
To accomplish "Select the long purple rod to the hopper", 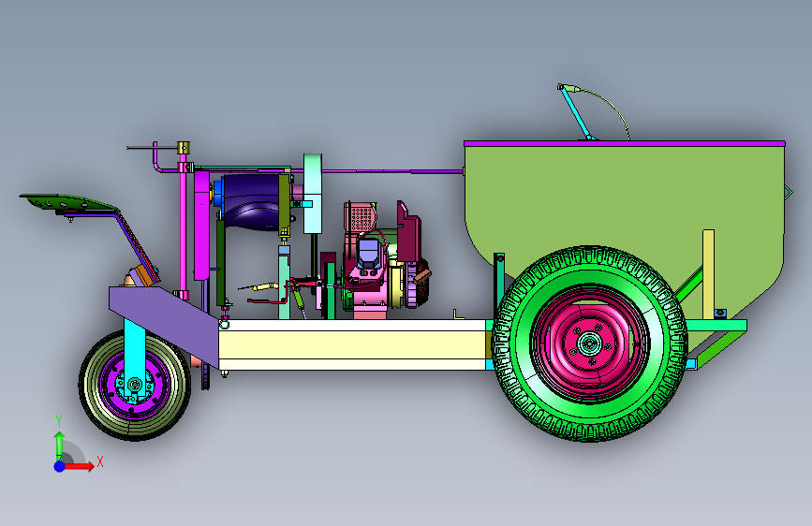I will coord(391,170).
